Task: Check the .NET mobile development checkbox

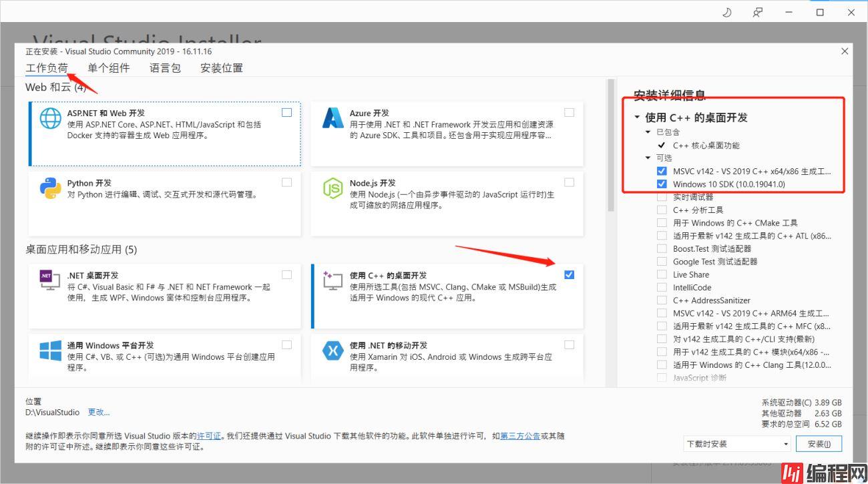Action: (569, 344)
